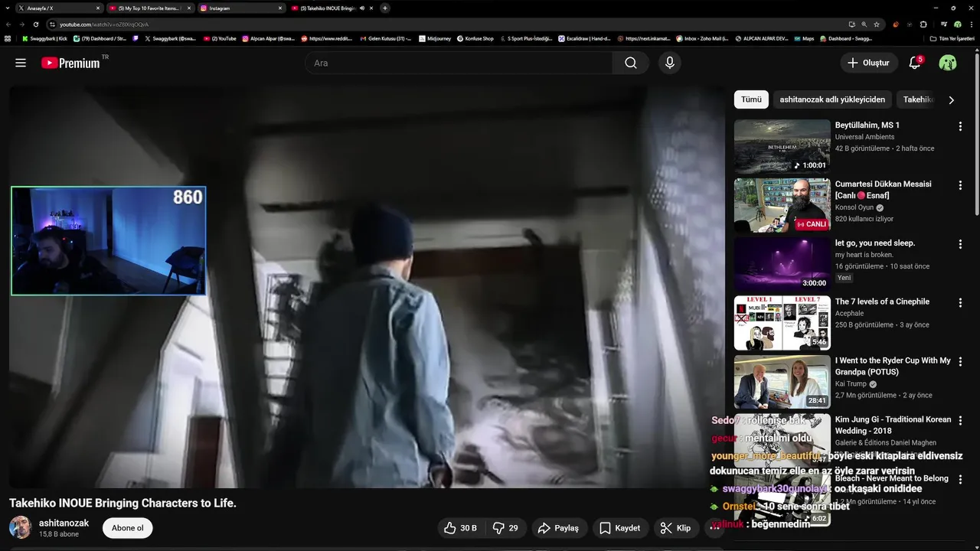Click install/cast icon in address bar
The height and width of the screenshot is (551, 980).
point(851,24)
